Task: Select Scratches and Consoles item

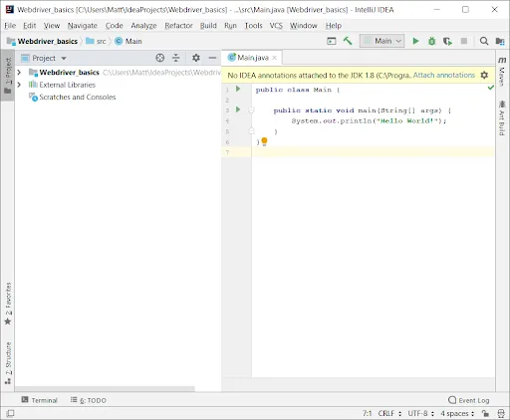Action: (x=73, y=98)
